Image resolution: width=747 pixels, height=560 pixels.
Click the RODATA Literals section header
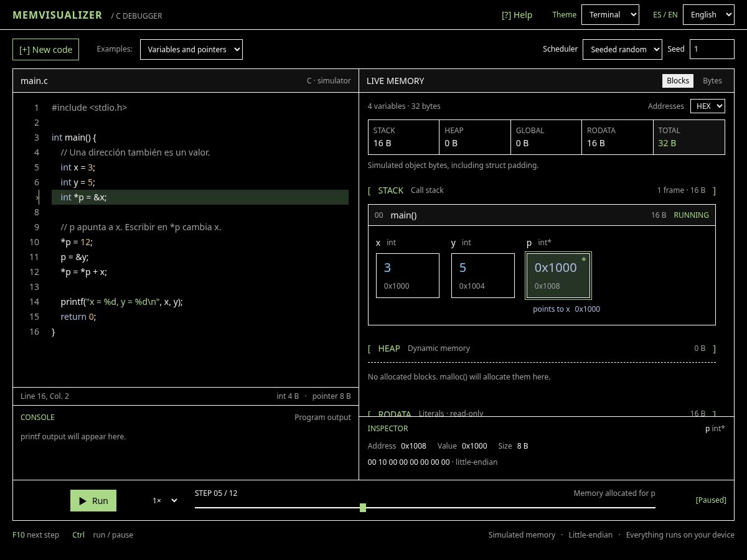click(542, 413)
